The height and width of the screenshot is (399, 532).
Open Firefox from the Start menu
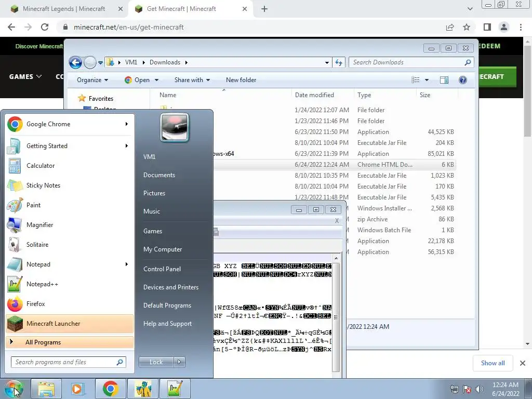pos(70,303)
